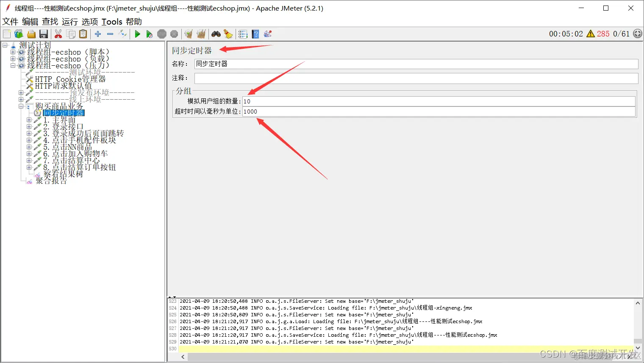Click the last toolbar icon after Help

point(268,34)
